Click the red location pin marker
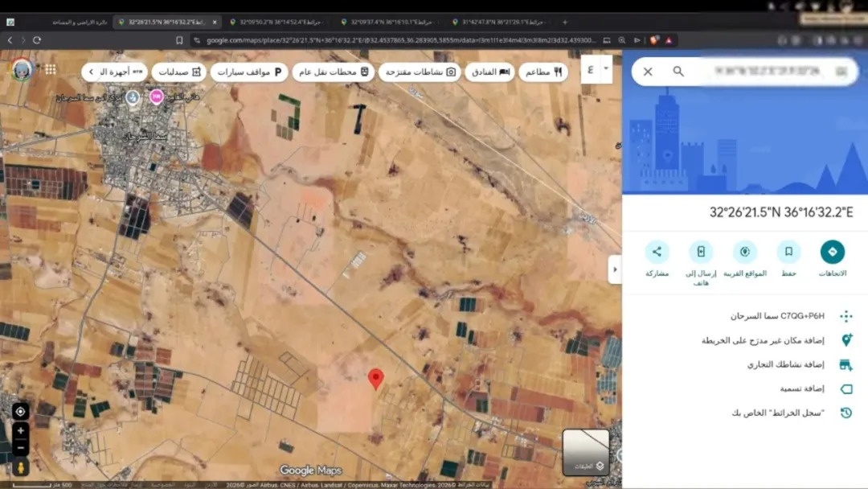Image resolution: width=868 pixels, height=489 pixels. (376, 380)
